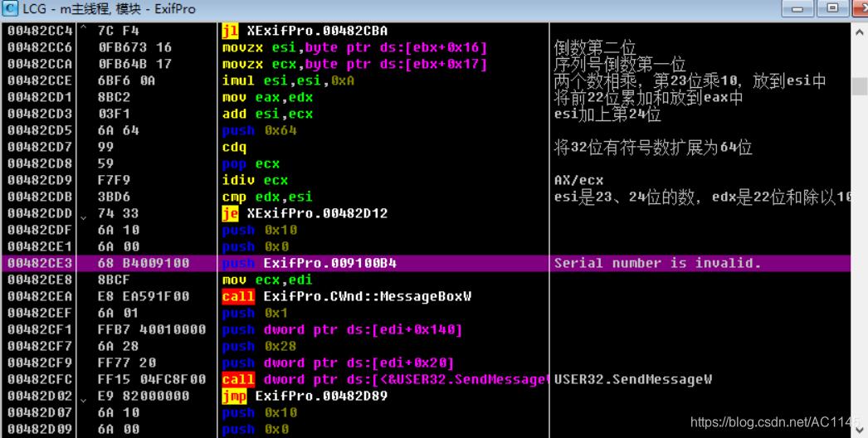Select hex bytes 0FB64B 17

pos(135,64)
